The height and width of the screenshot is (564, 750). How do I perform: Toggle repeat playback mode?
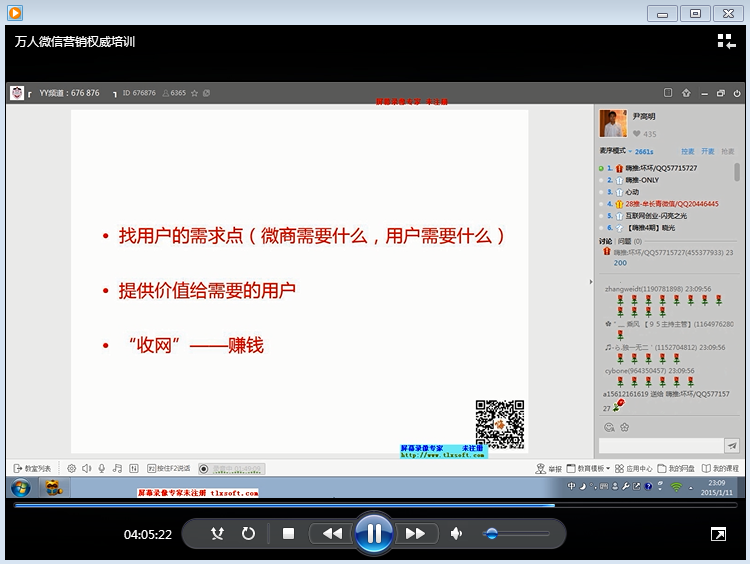(x=248, y=534)
